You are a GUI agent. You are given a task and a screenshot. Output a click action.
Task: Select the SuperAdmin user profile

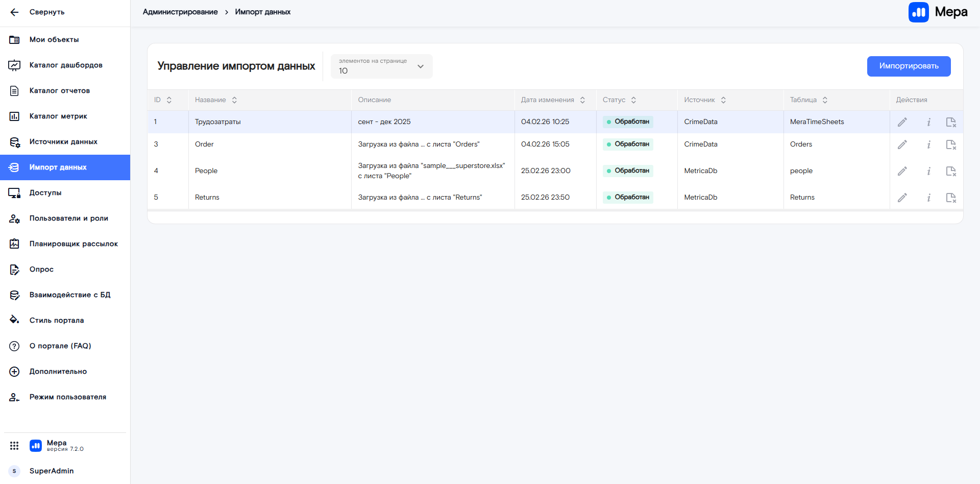(x=51, y=471)
